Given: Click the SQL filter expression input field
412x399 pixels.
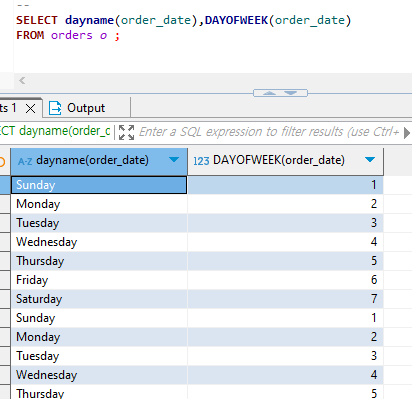Looking at the screenshot, I should coord(269,132).
